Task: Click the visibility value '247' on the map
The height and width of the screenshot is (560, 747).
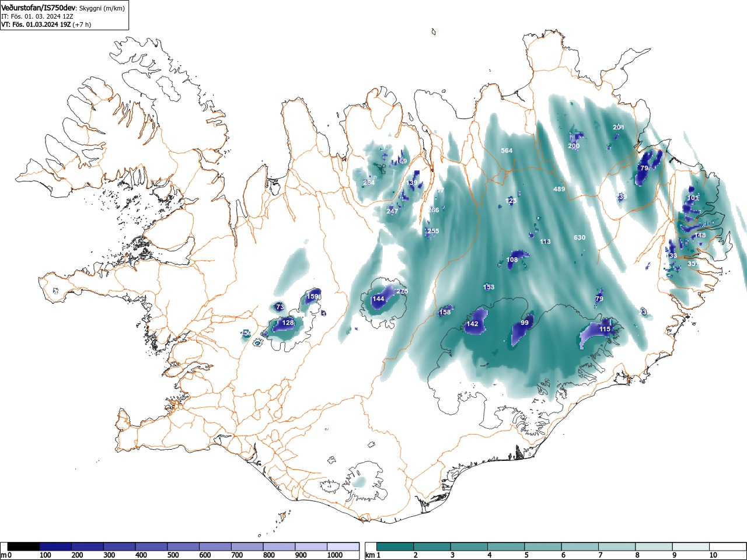Action: 392,211
